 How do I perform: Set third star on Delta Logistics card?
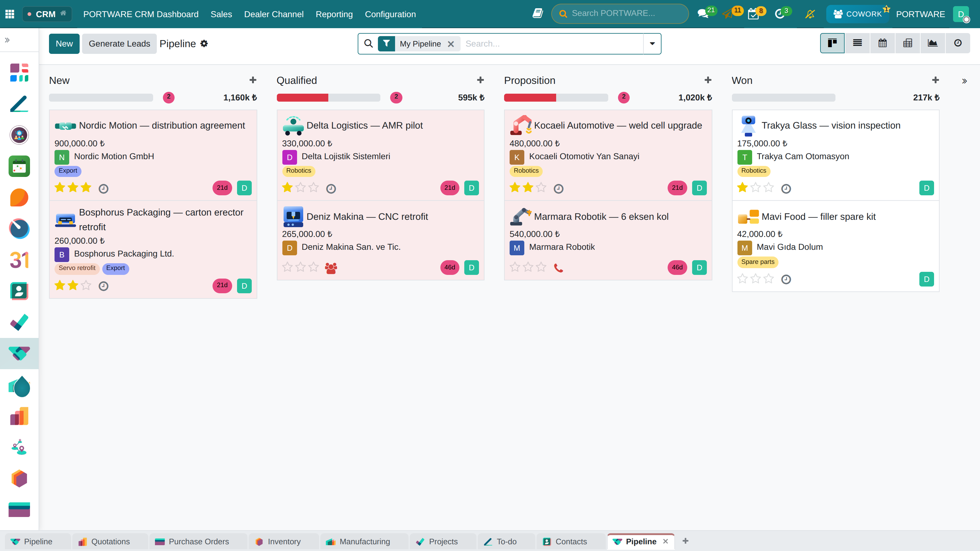point(314,187)
